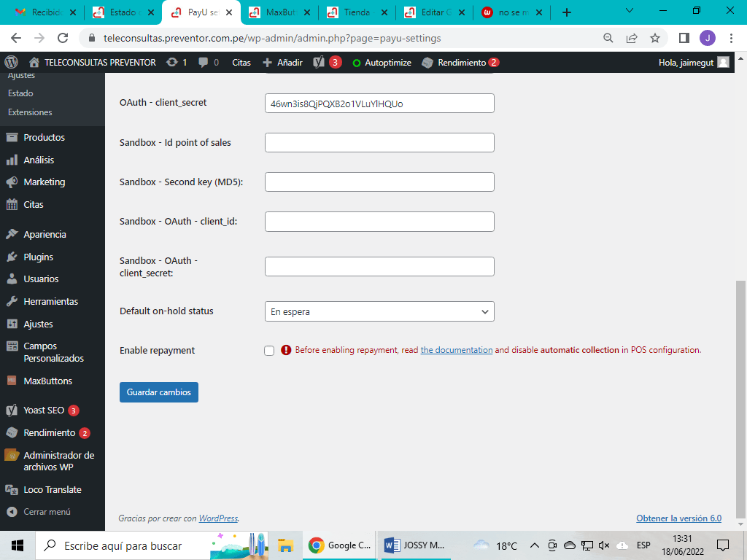Click the Ajustes sliders icon in sidebar
The image size is (747, 560).
[x=12, y=324]
